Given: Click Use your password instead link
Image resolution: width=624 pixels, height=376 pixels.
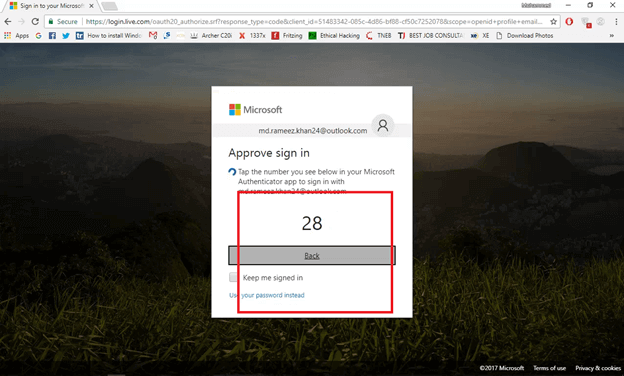Looking at the screenshot, I should coord(267,295).
